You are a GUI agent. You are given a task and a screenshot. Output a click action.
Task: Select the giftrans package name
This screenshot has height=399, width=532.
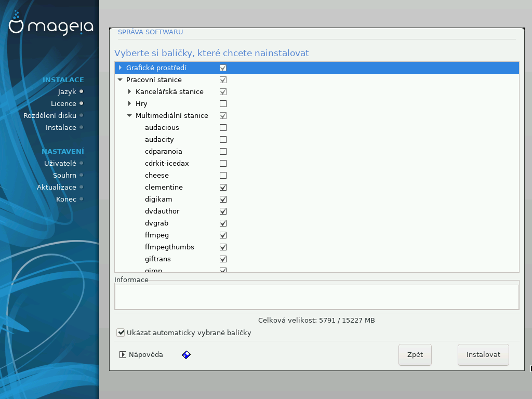point(158,259)
